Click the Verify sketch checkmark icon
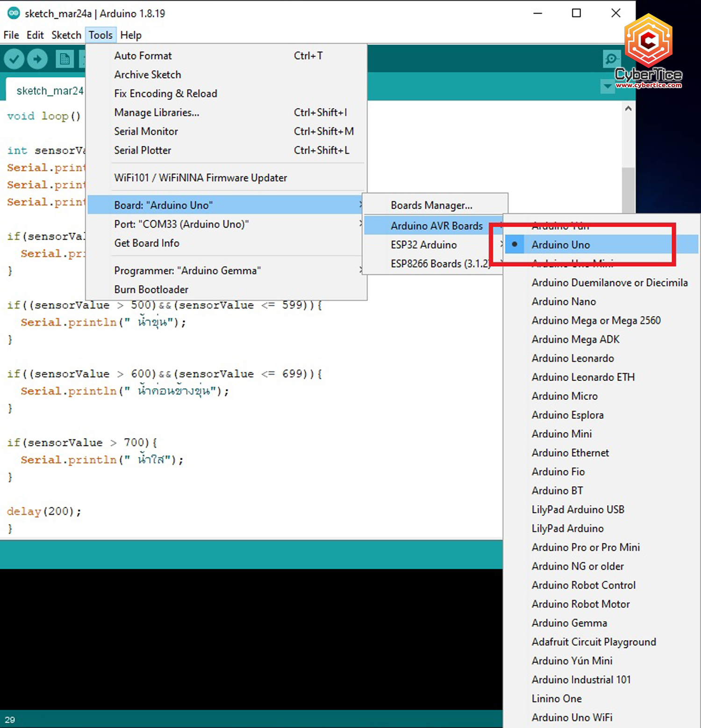This screenshot has width=701, height=728. [14, 59]
